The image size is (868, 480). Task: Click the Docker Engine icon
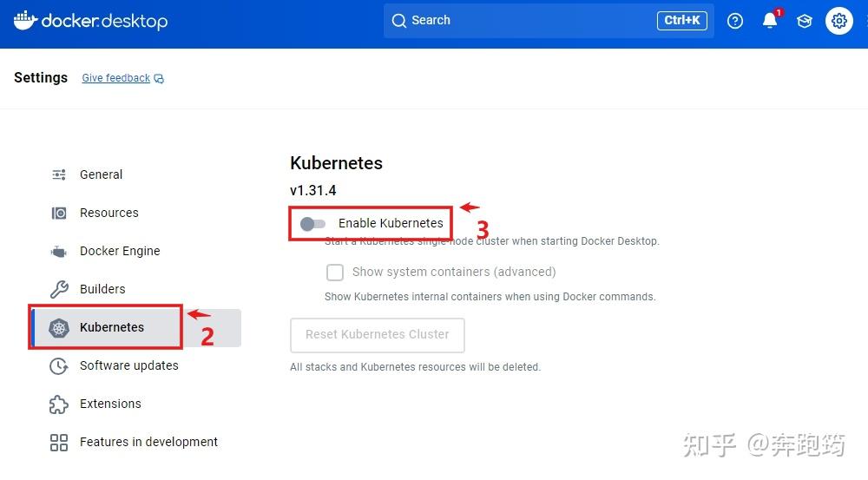[x=59, y=252]
